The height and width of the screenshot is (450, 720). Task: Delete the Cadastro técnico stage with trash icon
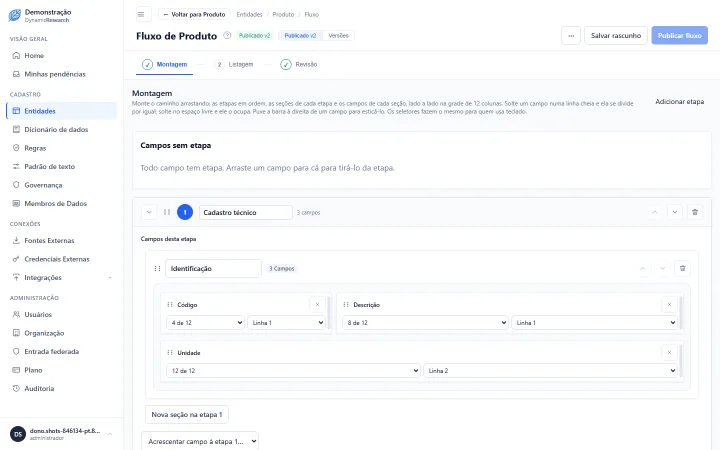(x=695, y=212)
